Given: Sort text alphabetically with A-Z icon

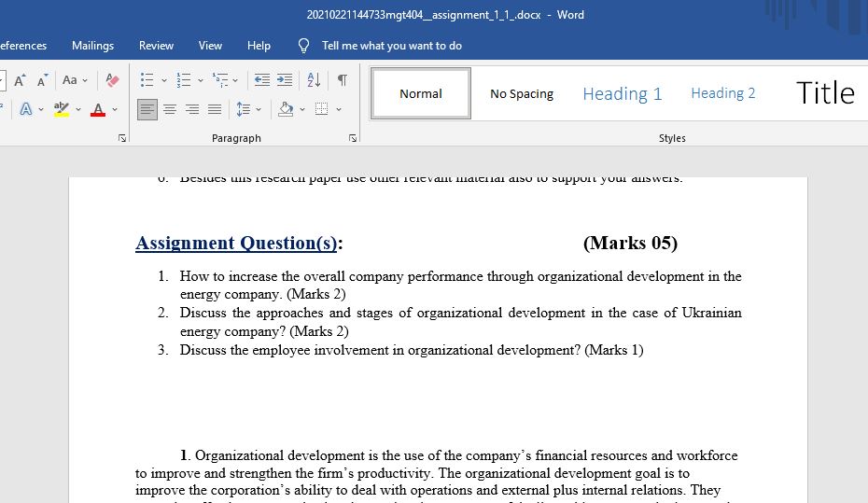Looking at the screenshot, I should click(314, 80).
